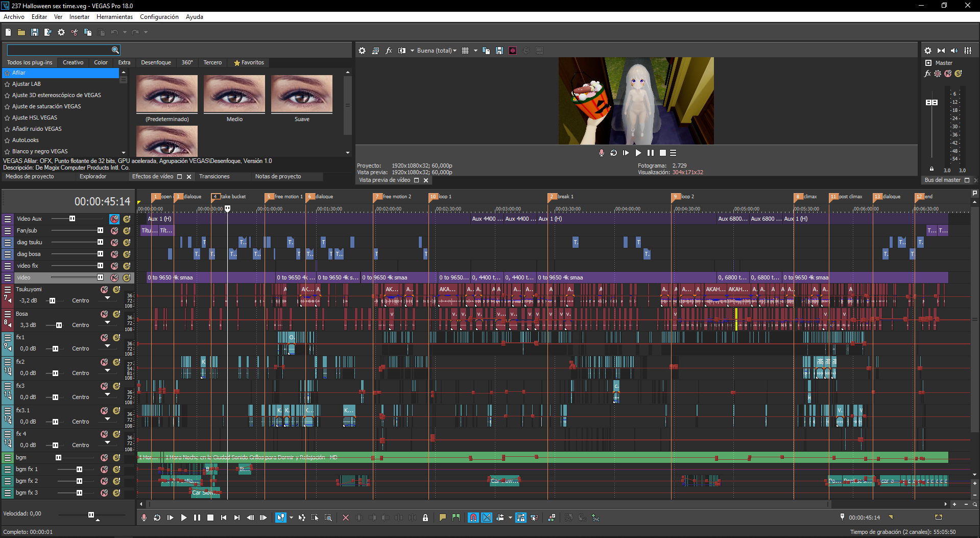Viewport: 980px width, 538px height.
Task: Activate the normal edit tool
Action: coord(281,518)
